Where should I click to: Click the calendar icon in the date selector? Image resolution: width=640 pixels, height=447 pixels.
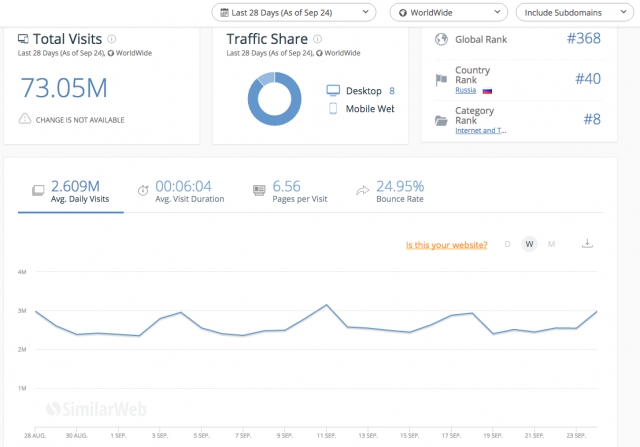coord(224,13)
